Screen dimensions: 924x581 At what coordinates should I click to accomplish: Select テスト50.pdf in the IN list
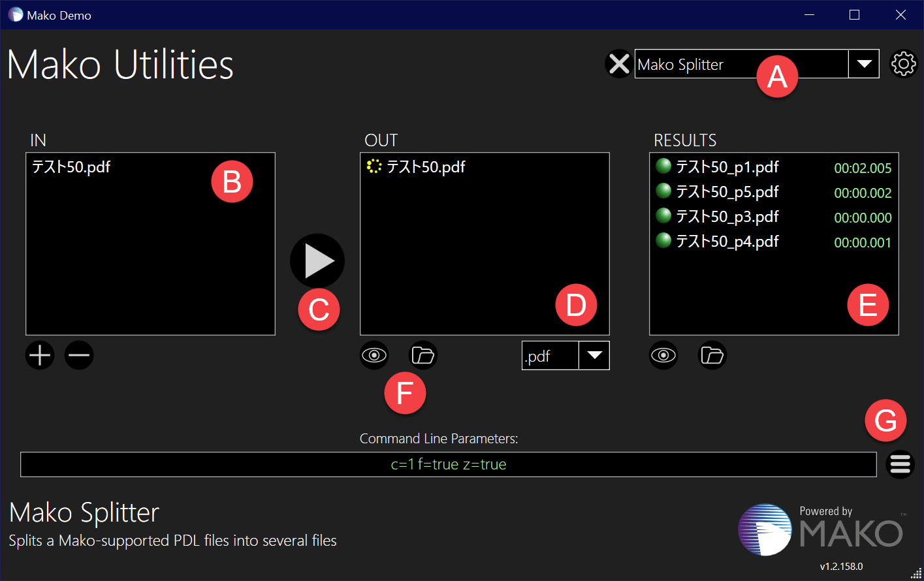(x=71, y=167)
